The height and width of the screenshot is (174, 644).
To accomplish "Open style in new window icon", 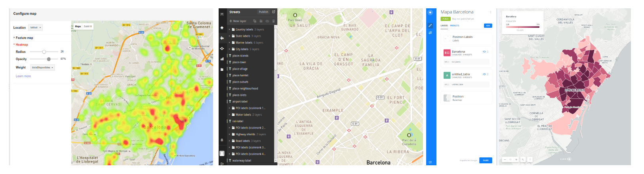I will [274, 12].
